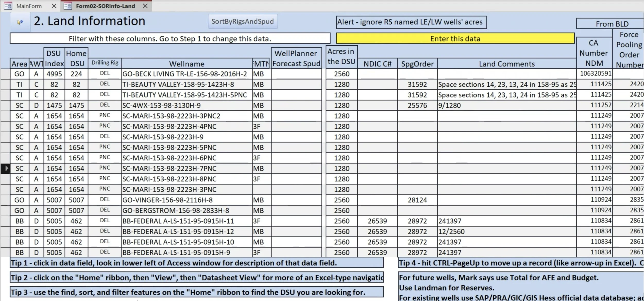Click SpgOrder field of GO-BERGSTROM-156-98-2833H-8 row
The width and height of the screenshot is (644, 301).
[417, 211]
